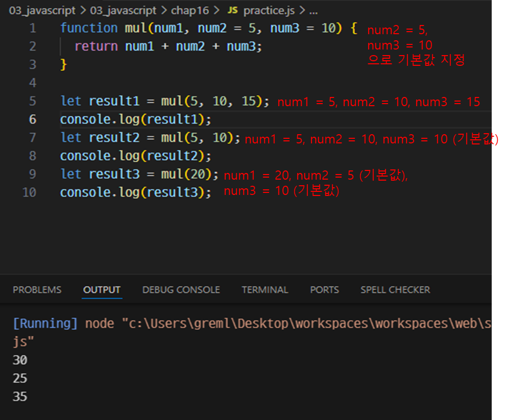Click mul(20) call on line 9
Image resolution: width=506 pixels, height=420 pixels.
tap(186, 175)
